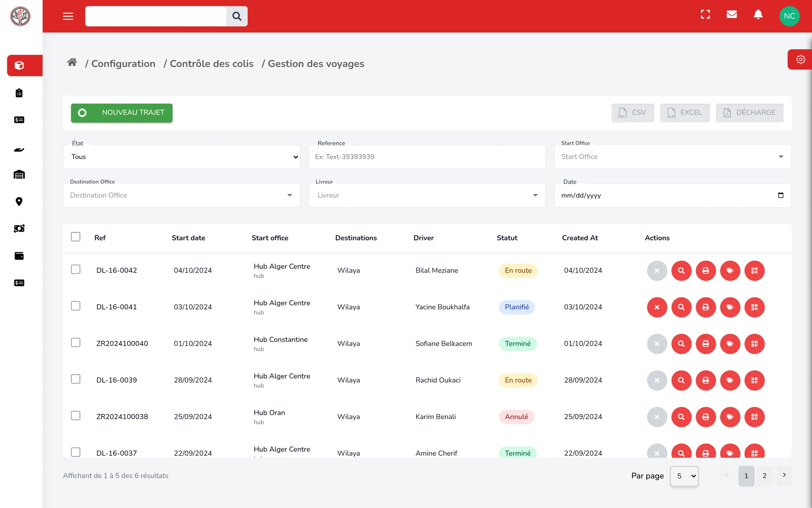Open tag labels for DL-16-0039
The width and height of the screenshot is (812, 508).
pyautogui.click(x=730, y=381)
